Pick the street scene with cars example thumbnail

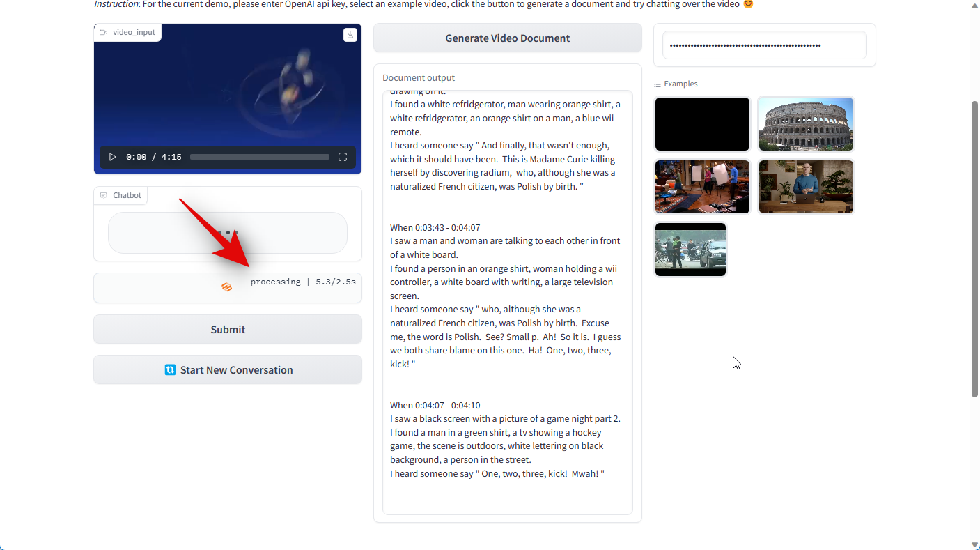(x=691, y=250)
